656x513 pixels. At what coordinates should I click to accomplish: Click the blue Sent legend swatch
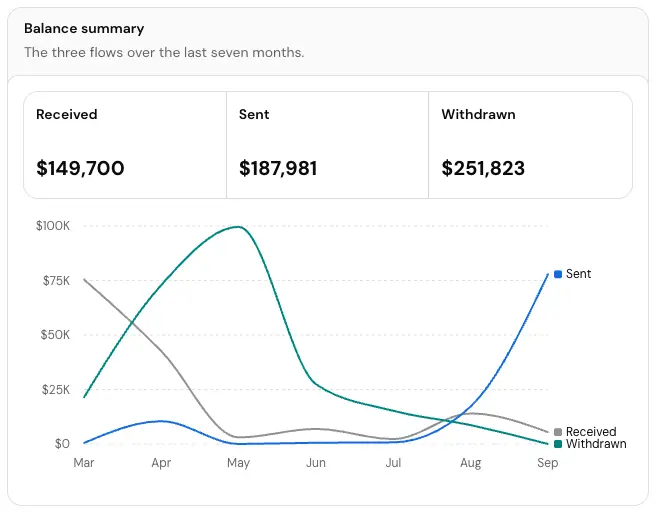(x=558, y=274)
